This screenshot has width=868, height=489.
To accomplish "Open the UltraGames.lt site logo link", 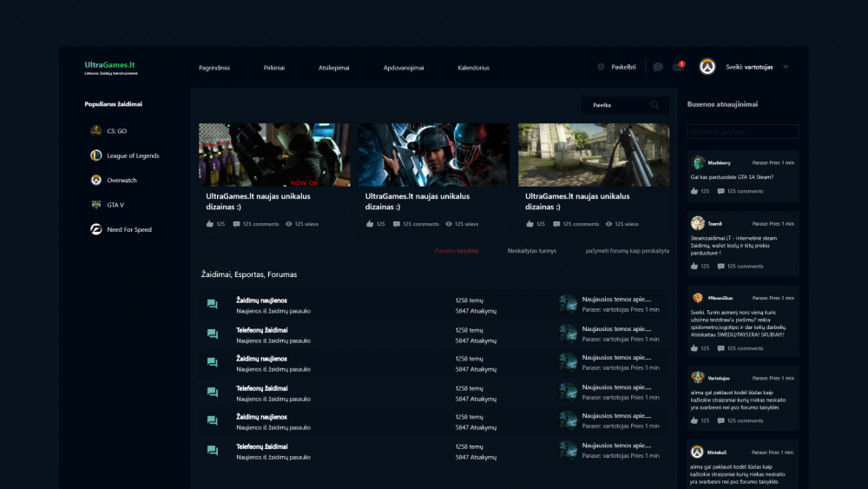I will coord(109,65).
